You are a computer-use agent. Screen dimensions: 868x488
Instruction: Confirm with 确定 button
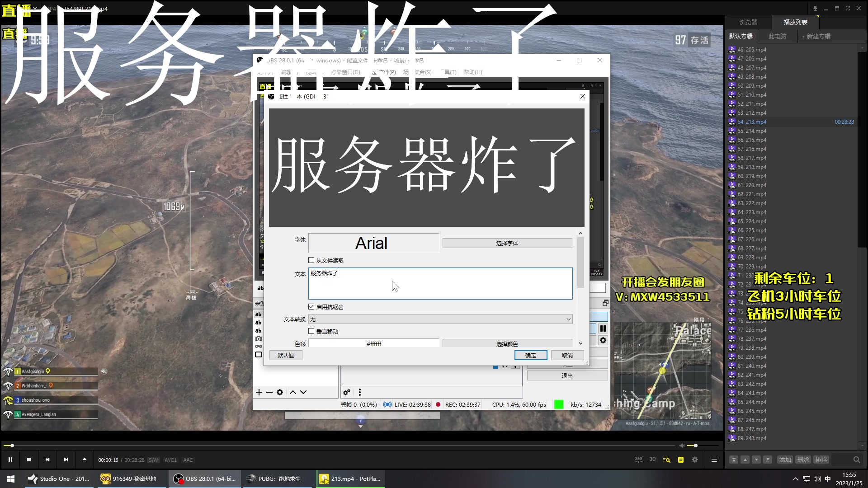point(531,355)
